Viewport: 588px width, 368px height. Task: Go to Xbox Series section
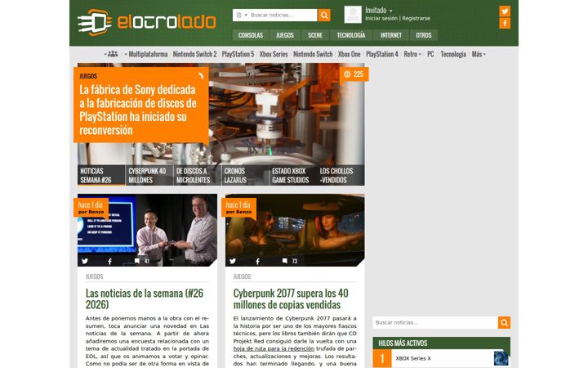(274, 54)
